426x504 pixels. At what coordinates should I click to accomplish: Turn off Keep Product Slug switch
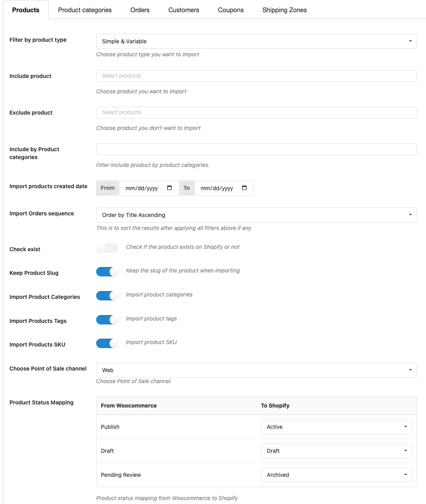(x=107, y=272)
